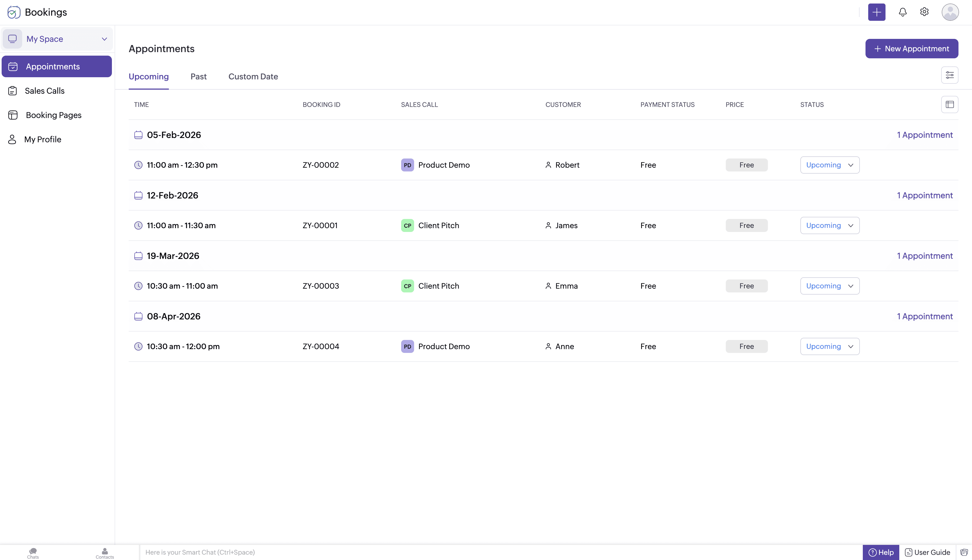Click the notifications bell icon
Viewport: 972px width, 560px height.
pyautogui.click(x=902, y=12)
